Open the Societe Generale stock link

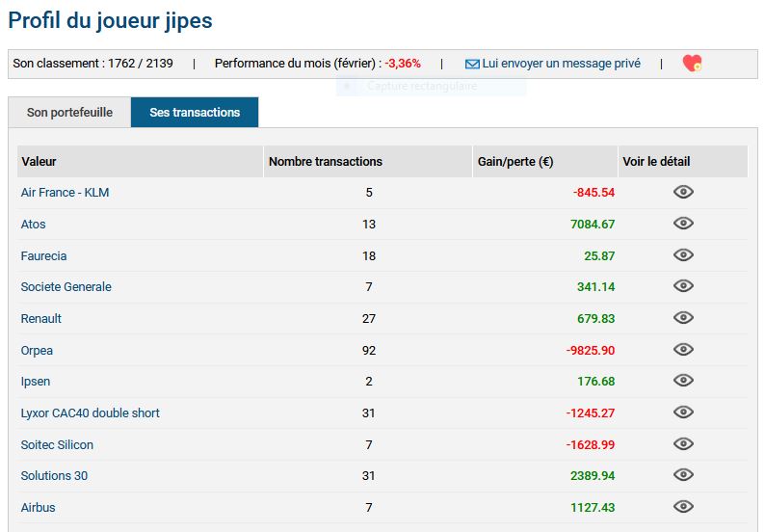point(66,286)
